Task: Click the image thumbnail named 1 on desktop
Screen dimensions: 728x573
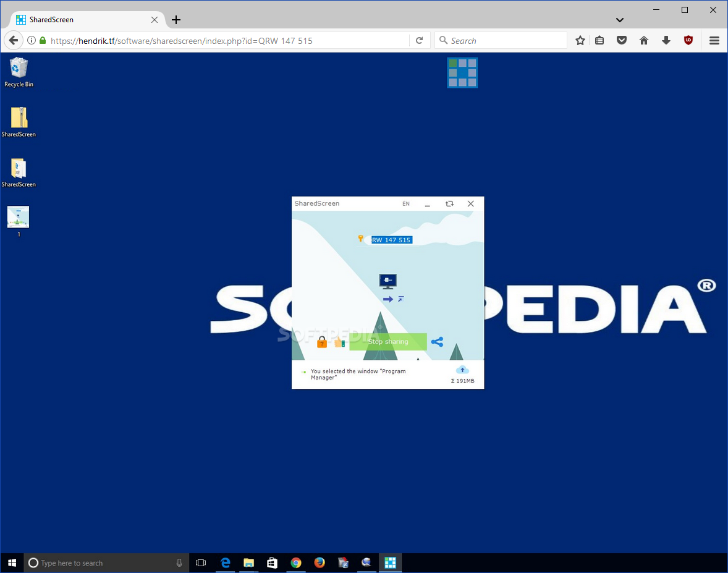Action: pyautogui.click(x=19, y=221)
